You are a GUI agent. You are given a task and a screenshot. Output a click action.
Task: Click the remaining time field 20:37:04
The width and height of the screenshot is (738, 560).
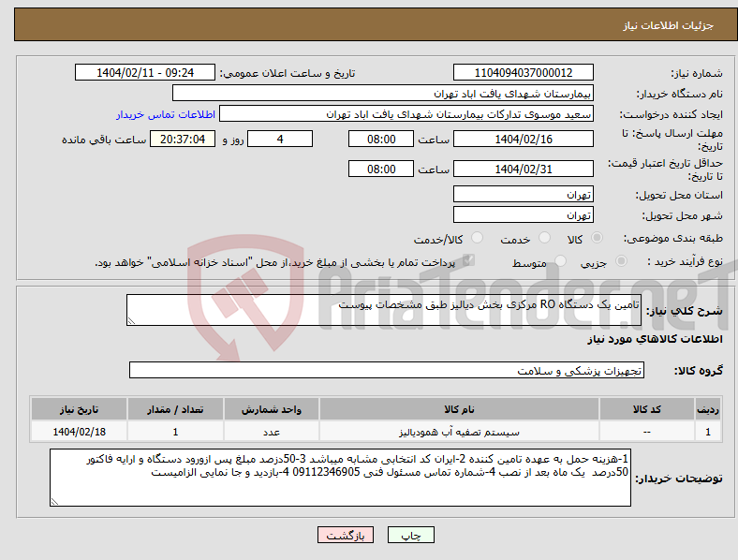point(183,139)
